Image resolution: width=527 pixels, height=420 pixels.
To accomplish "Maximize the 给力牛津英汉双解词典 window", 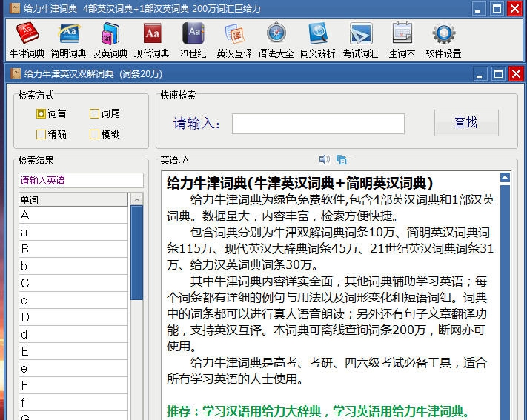I will [498, 73].
